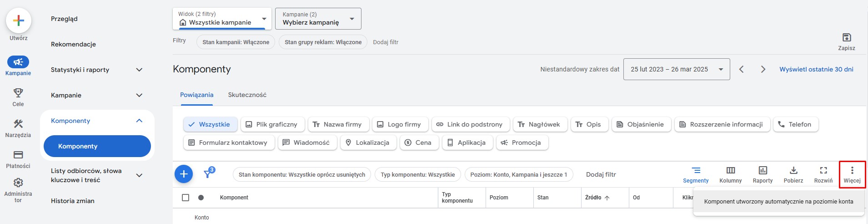Sort by Źródło column arrow
Image resolution: width=868 pixels, height=224 pixels.
pos(607,198)
